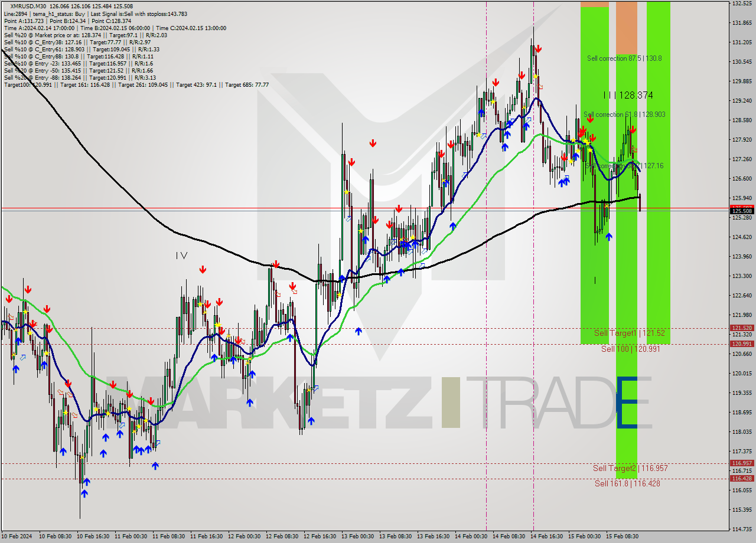Click the 130.545 price axis label
The height and width of the screenshot is (543, 756).
(742, 62)
